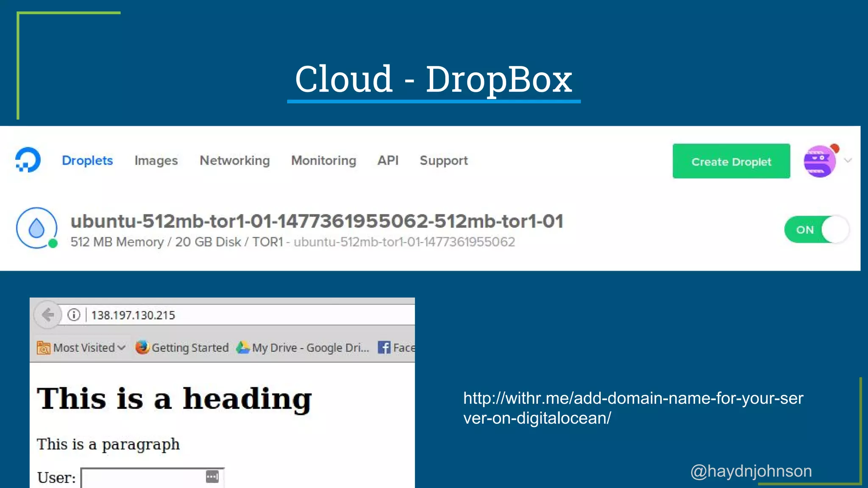The width and height of the screenshot is (868, 488).
Task: Switch to the Monitoring tab
Action: coord(324,161)
